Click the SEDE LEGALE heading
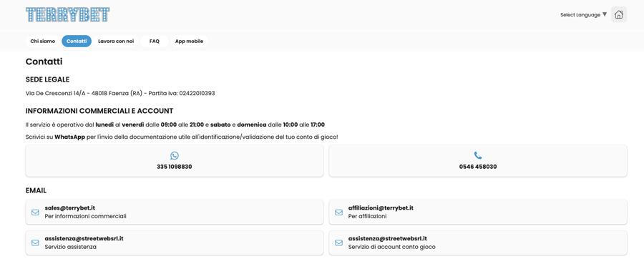644x264 pixels. pyautogui.click(x=47, y=79)
